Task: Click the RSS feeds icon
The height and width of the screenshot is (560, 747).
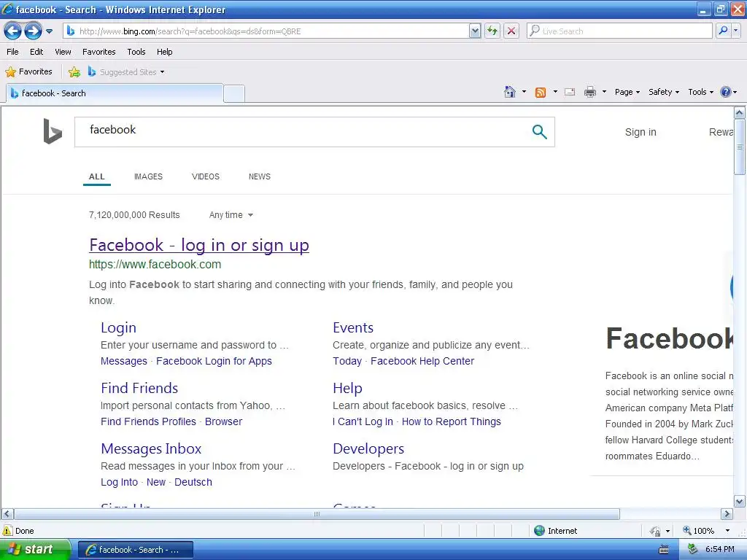Action: [541, 93]
